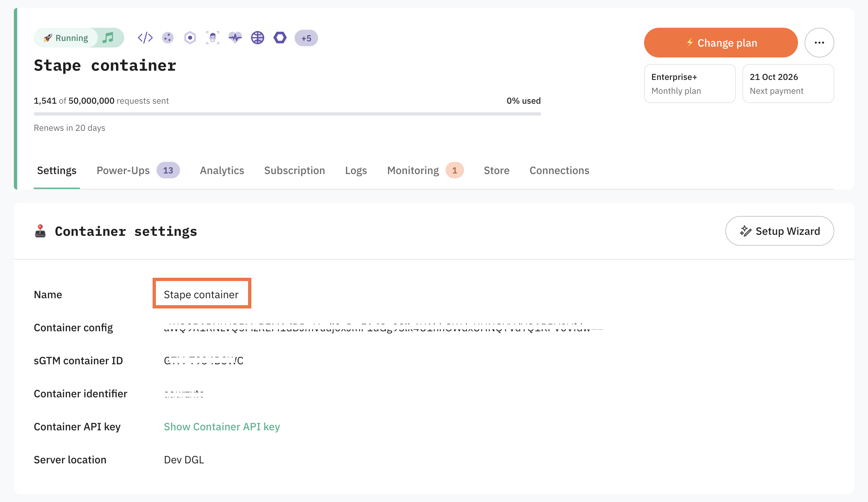Click the joystick icon by Container settings
868x502 pixels.
tap(40, 231)
